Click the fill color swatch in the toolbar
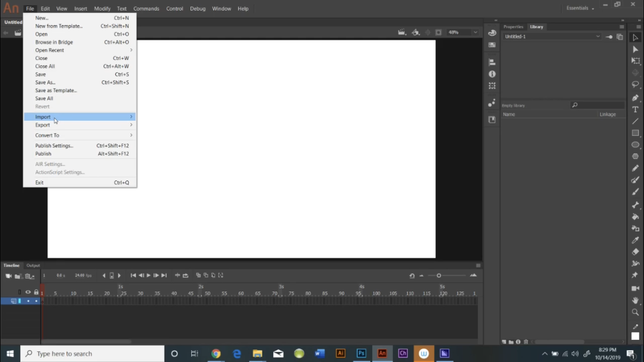The image size is (644, 362). (635, 336)
